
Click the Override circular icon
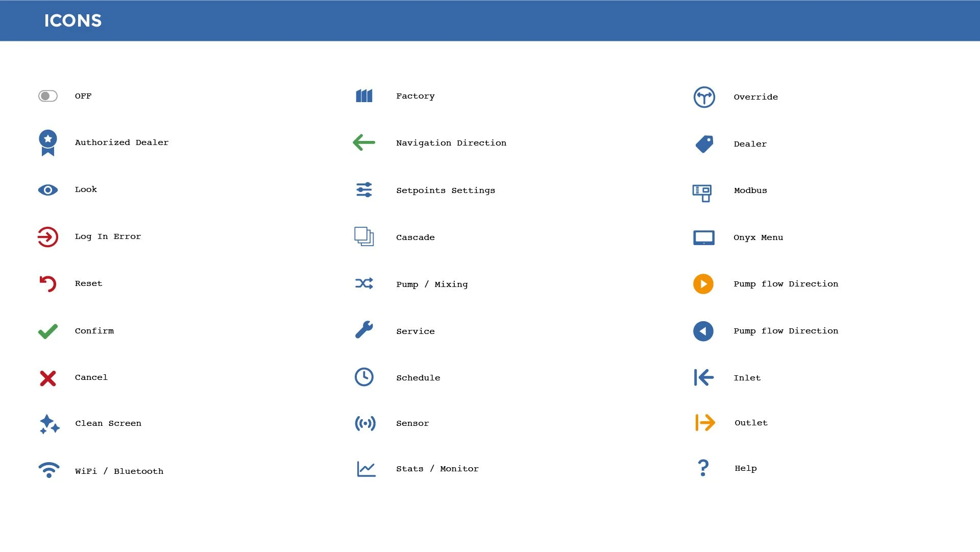click(704, 97)
